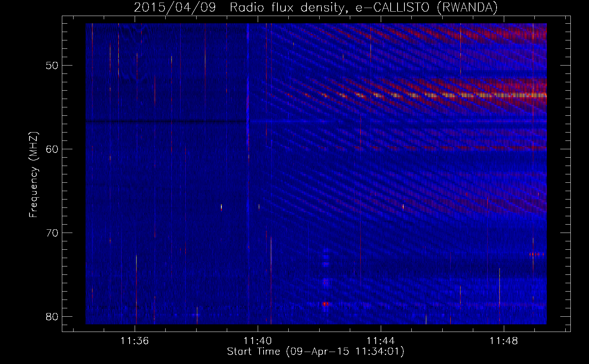The width and height of the screenshot is (589, 364).
Task: Click the 50 MHz frequency tick label
Action: point(52,66)
